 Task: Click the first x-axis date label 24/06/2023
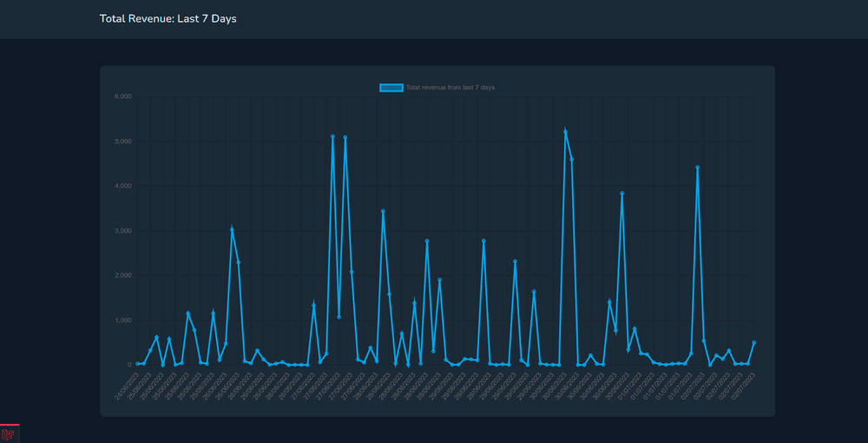tap(127, 387)
